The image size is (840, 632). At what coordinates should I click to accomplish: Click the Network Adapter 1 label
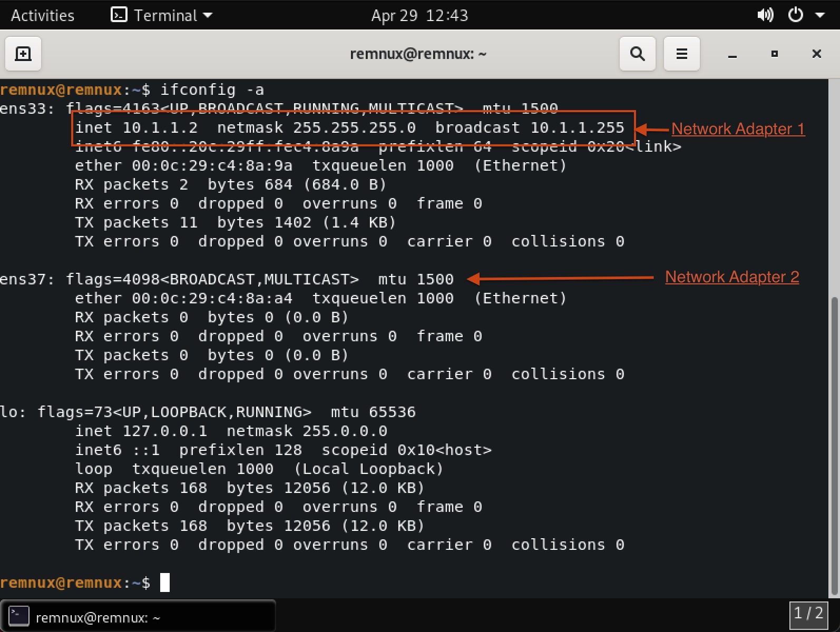click(737, 129)
